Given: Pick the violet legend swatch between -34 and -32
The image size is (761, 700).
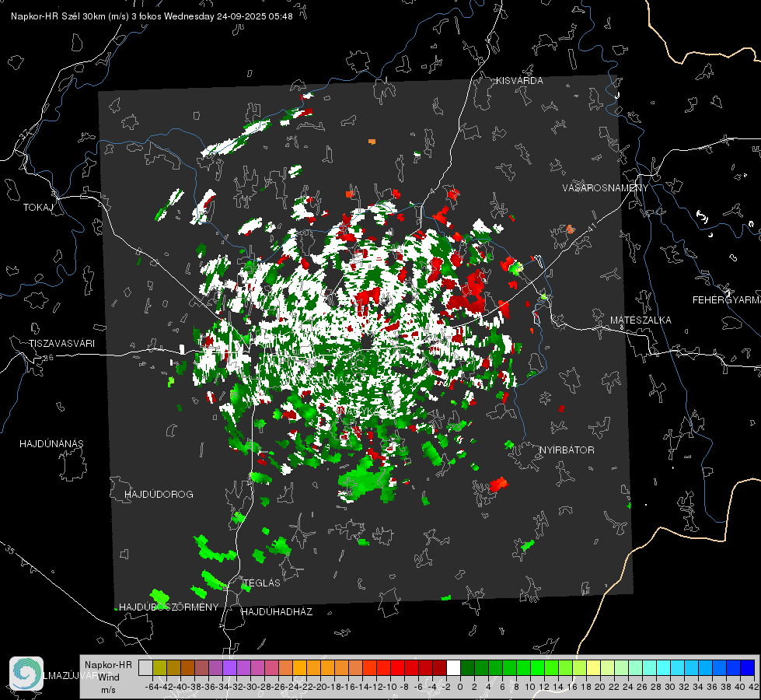Looking at the screenshot, I should [x=229, y=667].
